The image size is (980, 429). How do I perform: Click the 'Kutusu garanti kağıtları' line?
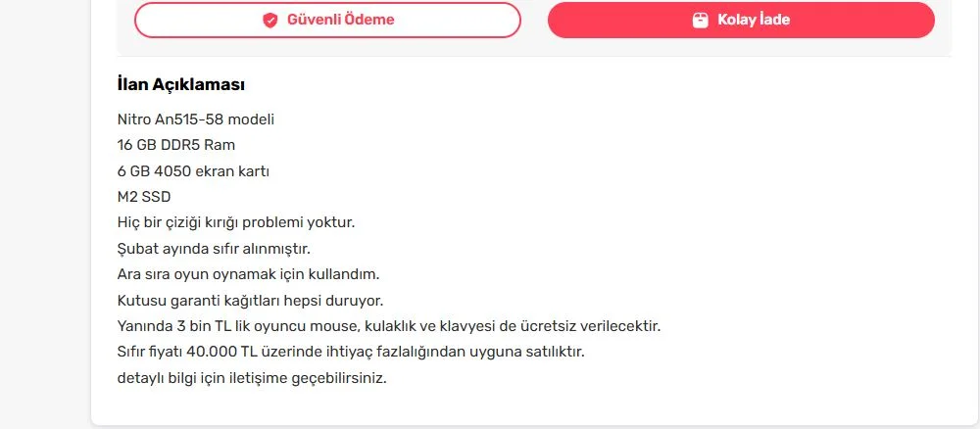coord(249,300)
